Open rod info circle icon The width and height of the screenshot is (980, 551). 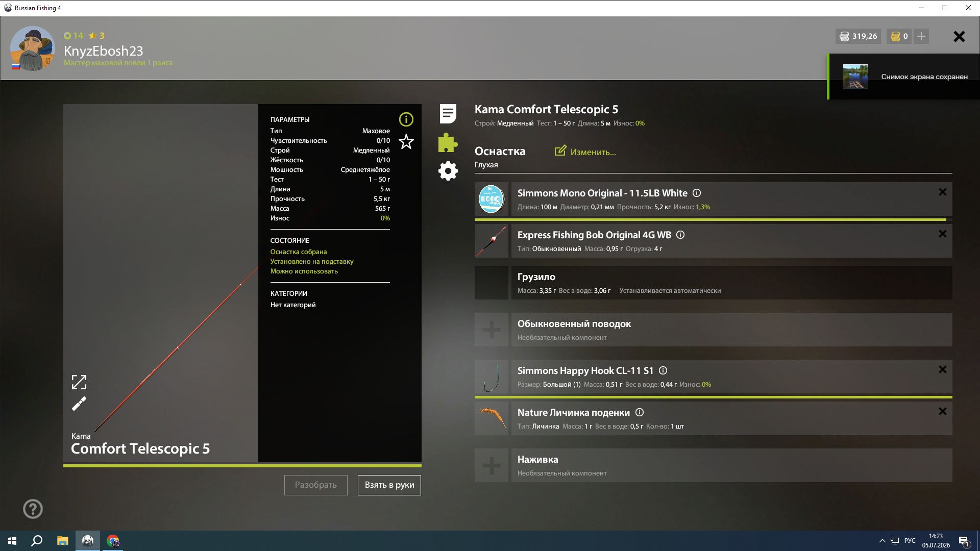[x=406, y=119]
